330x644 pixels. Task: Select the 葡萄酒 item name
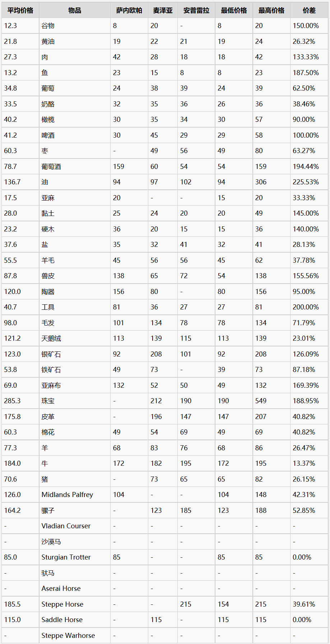[51, 167]
